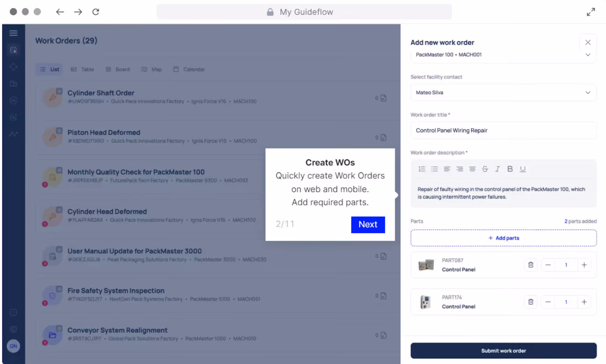606x364 pixels.
Task: Open the Cylinder Shaft Order work order
Action: pyautogui.click(x=101, y=93)
